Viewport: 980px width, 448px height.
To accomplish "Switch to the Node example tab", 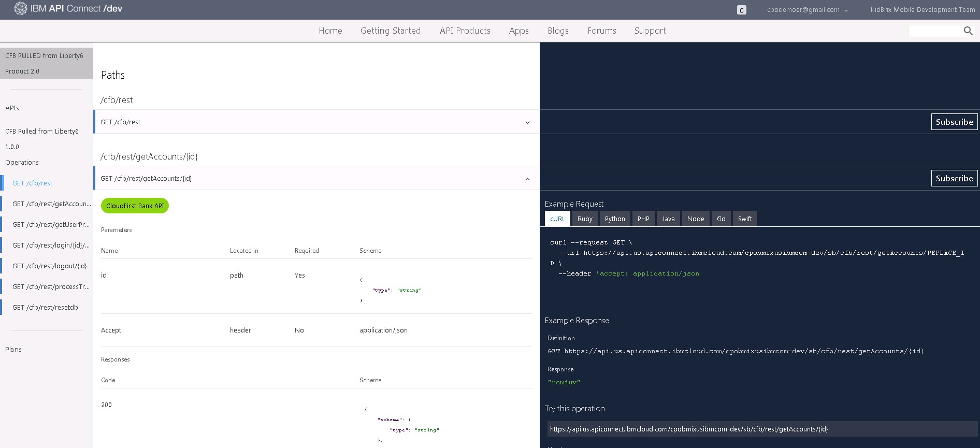I will [696, 219].
